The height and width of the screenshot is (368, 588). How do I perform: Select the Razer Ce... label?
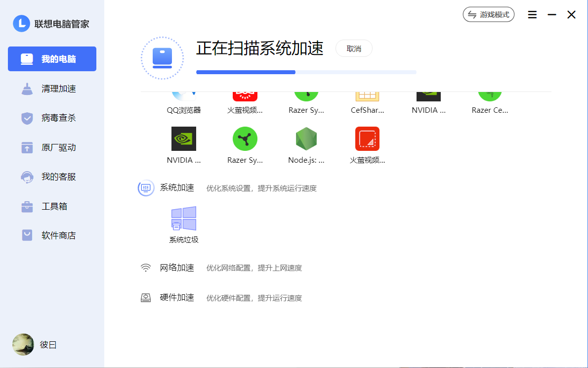(490, 110)
